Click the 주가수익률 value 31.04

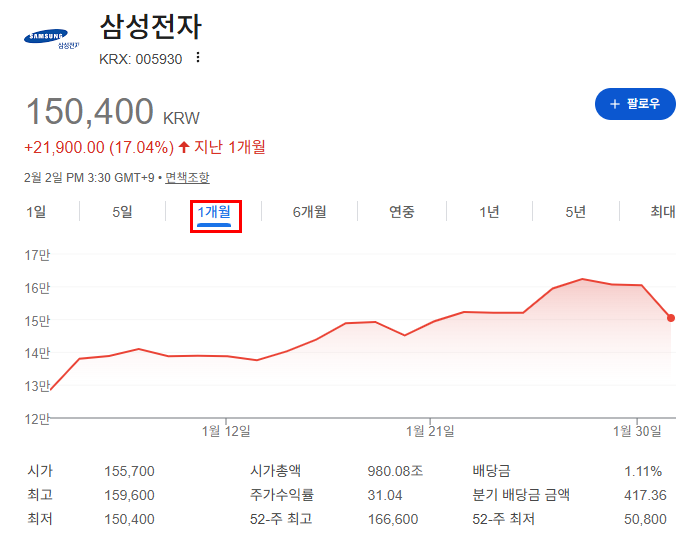coord(385,495)
